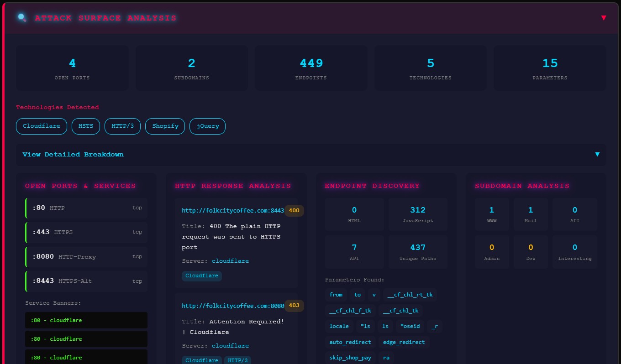
Task: Expand the View Detailed Breakdown section
Action: point(73,154)
